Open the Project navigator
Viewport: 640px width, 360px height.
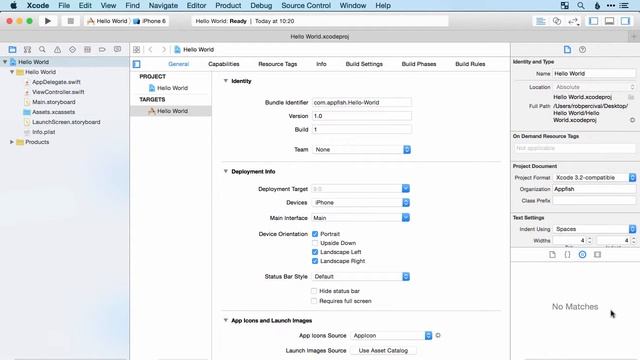click(x=12, y=49)
